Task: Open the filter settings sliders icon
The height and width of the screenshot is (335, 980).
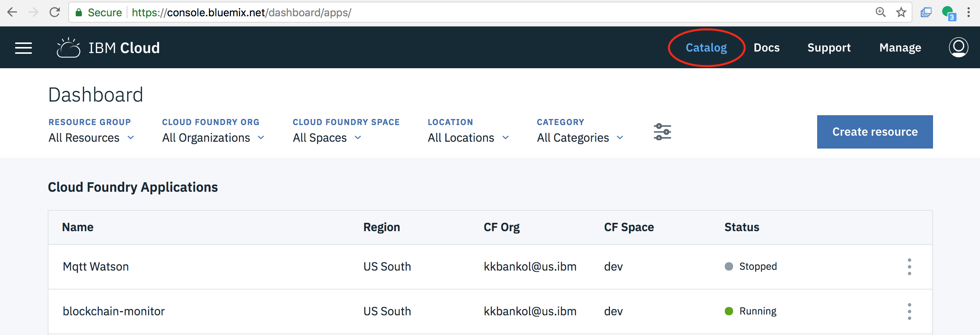Action: [662, 132]
